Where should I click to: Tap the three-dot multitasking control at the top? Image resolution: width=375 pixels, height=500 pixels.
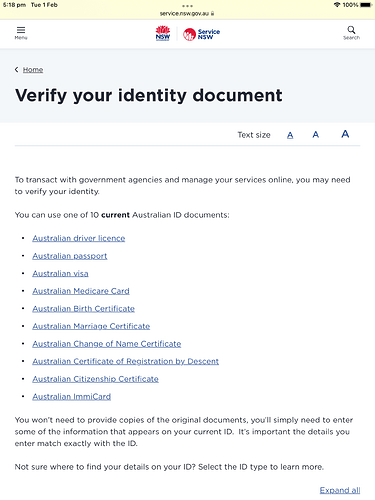pos(187,6)
